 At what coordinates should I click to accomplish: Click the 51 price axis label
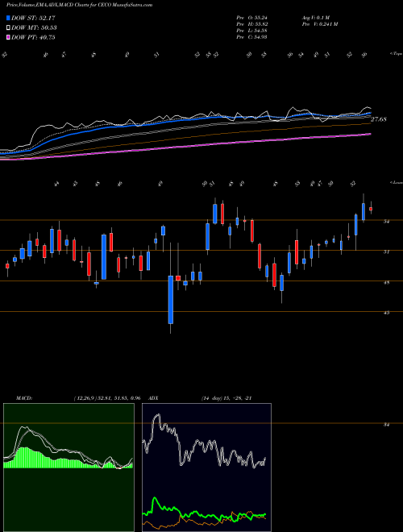point(386,252)
